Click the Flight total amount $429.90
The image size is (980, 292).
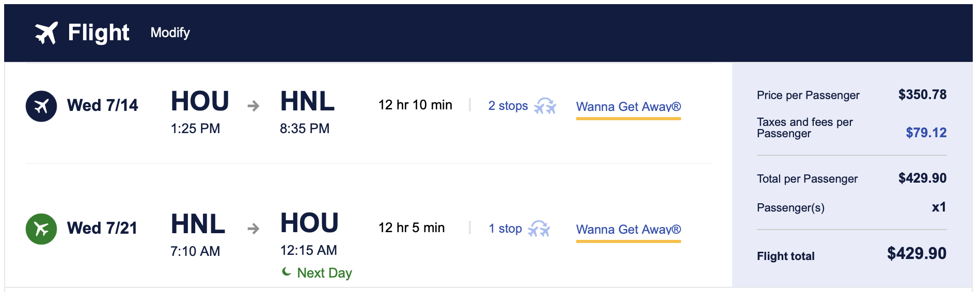916,253
